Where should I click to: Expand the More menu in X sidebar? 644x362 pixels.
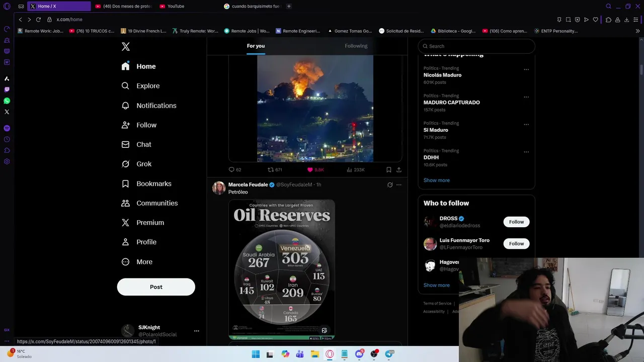pos(137,262)
